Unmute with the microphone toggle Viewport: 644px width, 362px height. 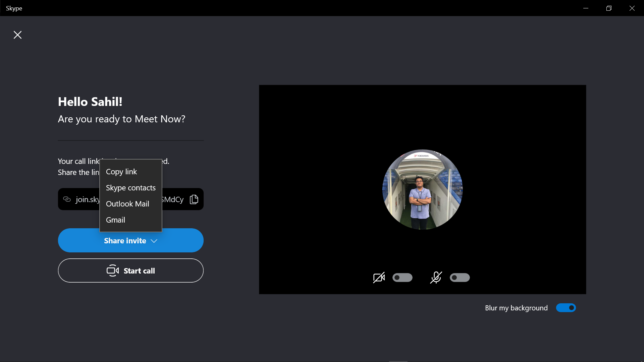(460, 278)
